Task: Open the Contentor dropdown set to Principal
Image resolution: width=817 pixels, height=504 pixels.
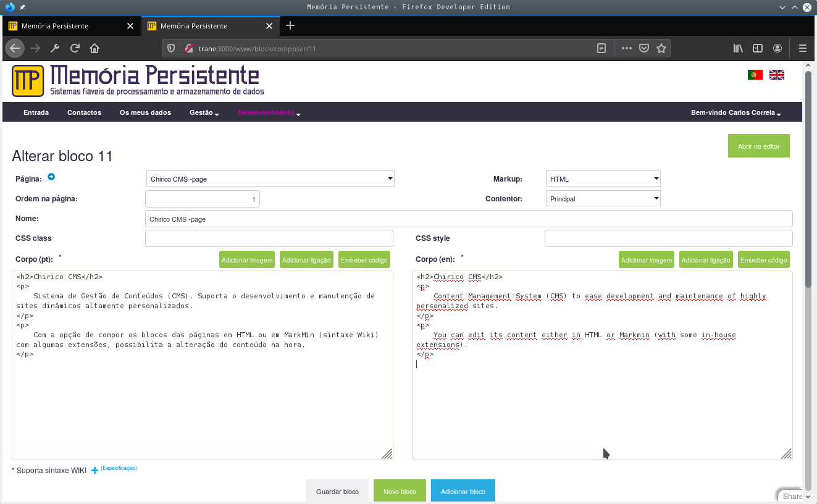Action: 603,198
